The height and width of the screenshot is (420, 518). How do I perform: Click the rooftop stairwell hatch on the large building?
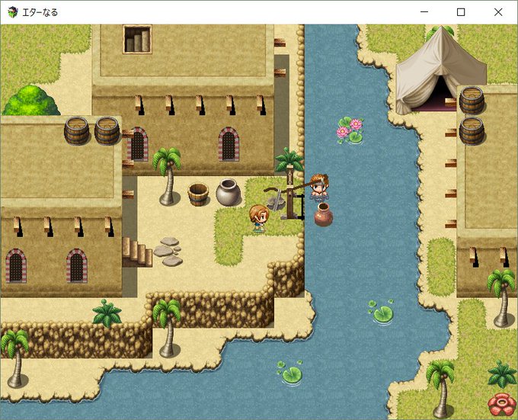pyautogui.click(x=137, y=40)
